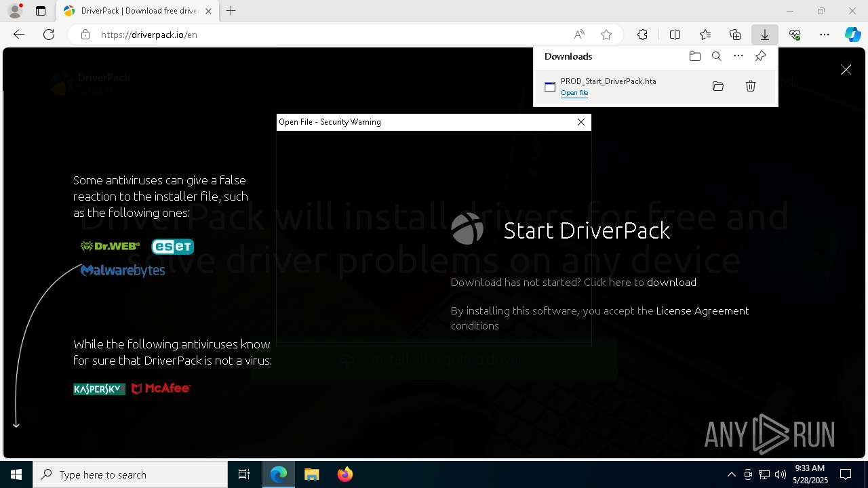Click the taskbar search box
Screen dimensions: 868x488
point(130,474)
